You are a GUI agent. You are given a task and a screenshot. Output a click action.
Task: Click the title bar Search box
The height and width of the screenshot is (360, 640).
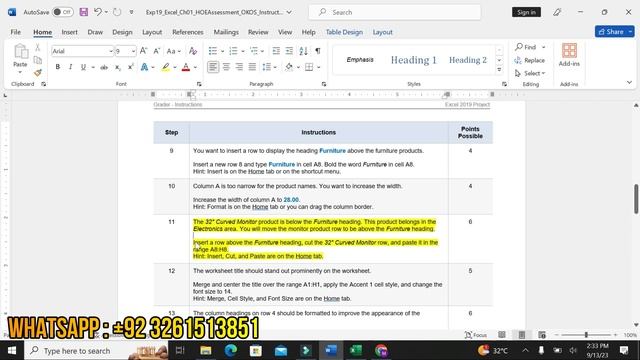click(x=395, y=12)
